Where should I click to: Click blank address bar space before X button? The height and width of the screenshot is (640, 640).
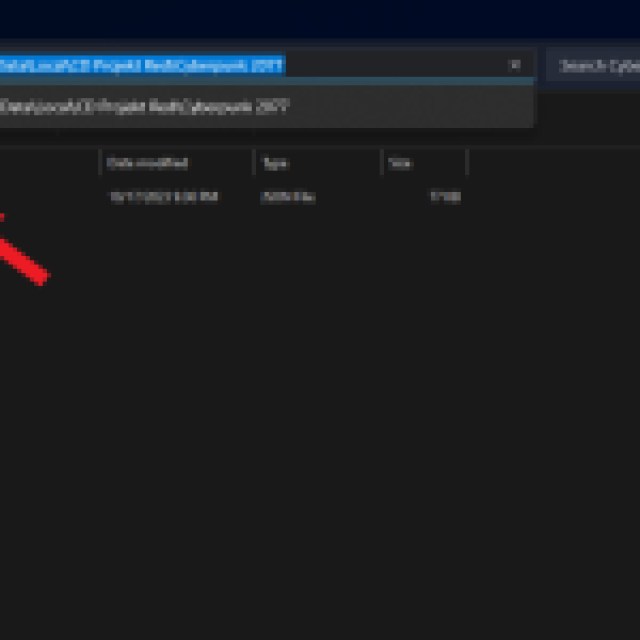(400, 65)
